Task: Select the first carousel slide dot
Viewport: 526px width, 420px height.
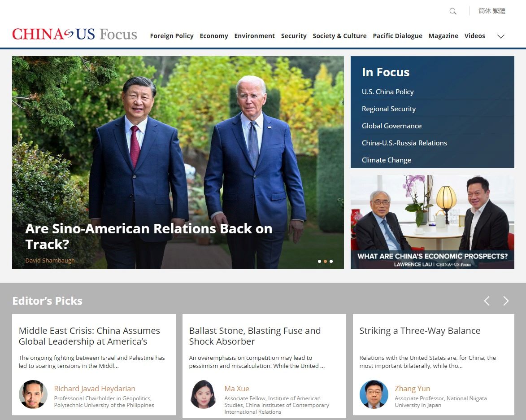Action: [319, 261]
